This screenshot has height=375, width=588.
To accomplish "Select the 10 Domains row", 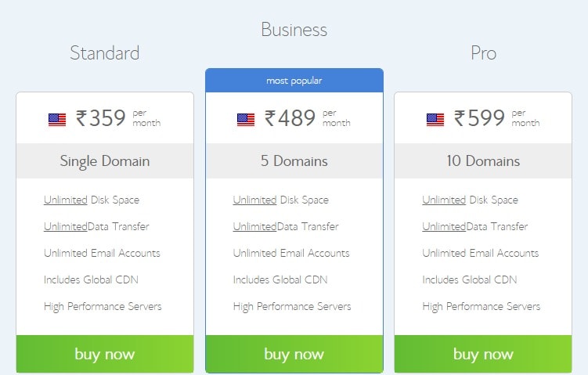I will point(483,160).
